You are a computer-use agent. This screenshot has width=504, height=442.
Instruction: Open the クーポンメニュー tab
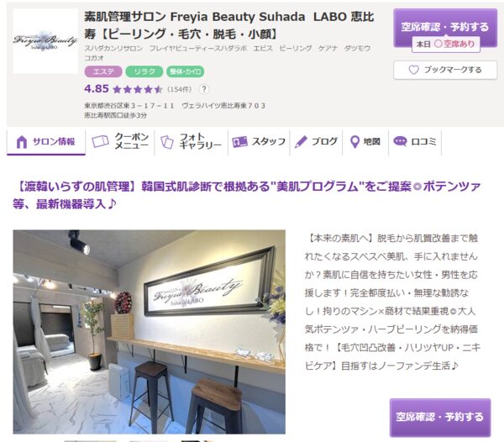coord(120,142)
